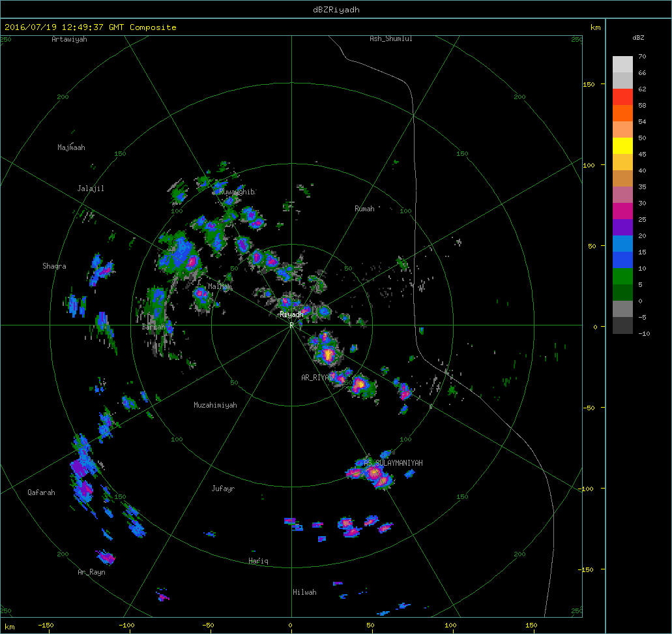
Task: Select the Barrah label on the map
Action: [153, 327]
